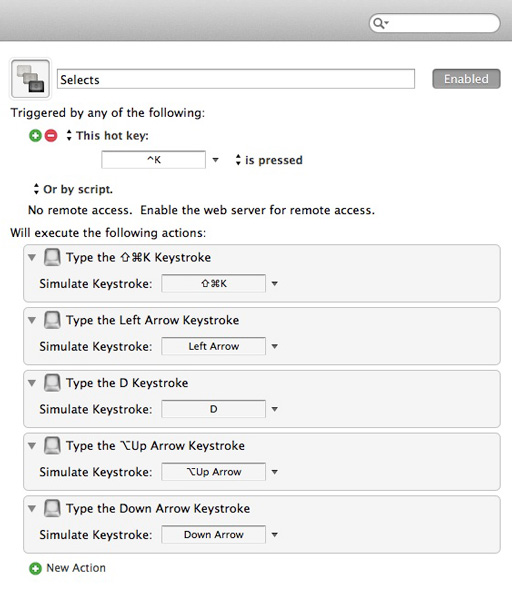Remove the hot key trigger with red minus

pyautogui.click(x=51, y=135)
